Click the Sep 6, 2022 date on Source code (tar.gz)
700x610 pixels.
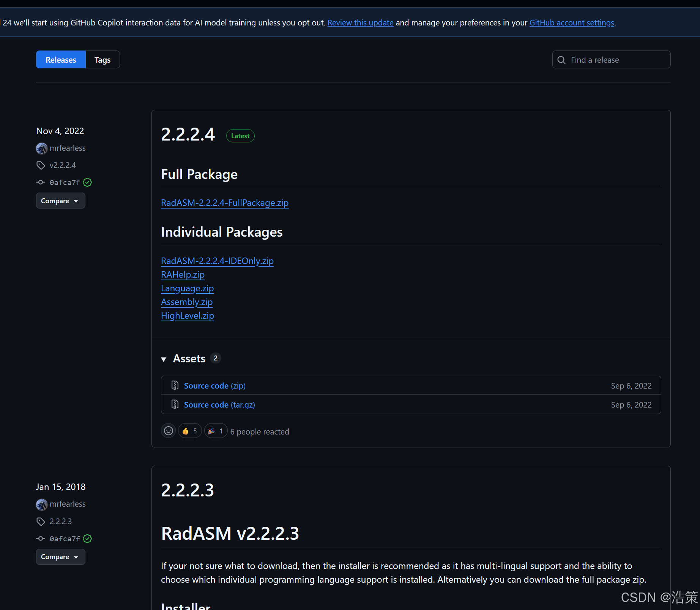point(631,405)
